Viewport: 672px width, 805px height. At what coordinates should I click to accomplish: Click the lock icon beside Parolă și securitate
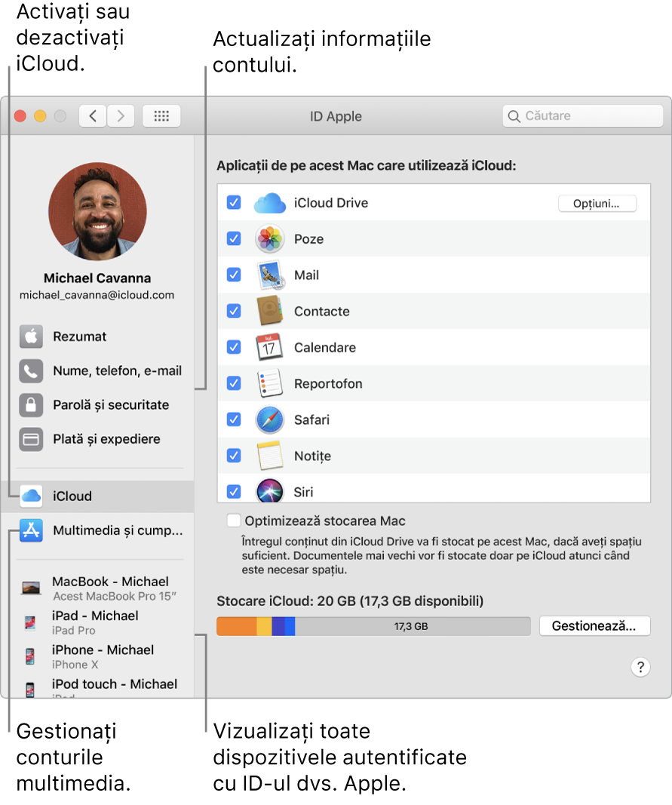(x=31, y=405)
